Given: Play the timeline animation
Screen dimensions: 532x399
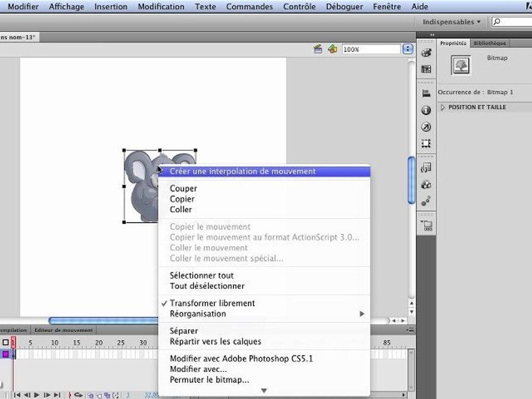Looking at the screenshot, I should [x=37, y=395].
